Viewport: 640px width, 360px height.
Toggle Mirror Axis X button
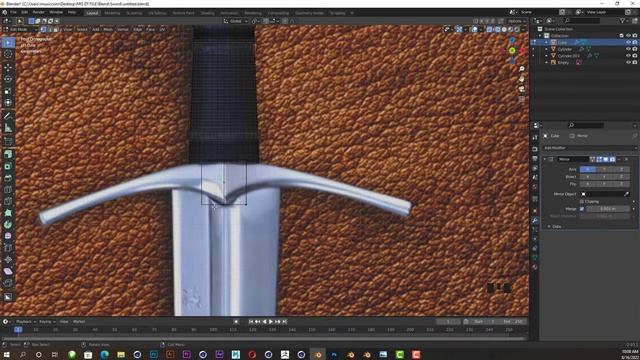coord(587,169)
